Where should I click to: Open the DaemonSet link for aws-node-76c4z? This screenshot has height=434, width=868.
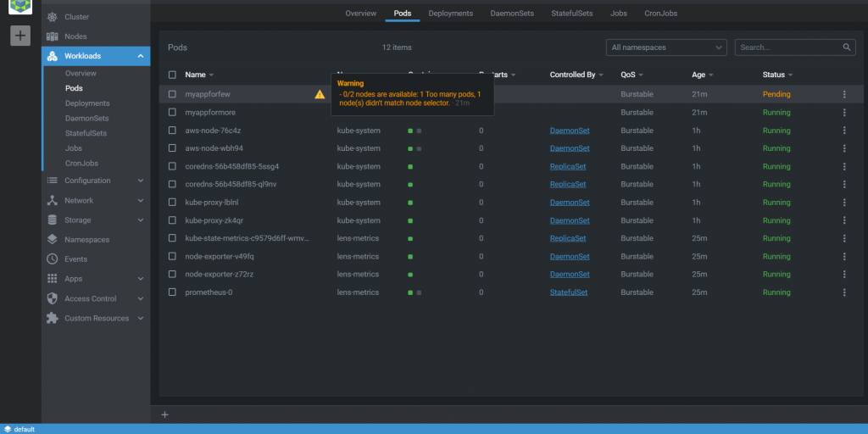(570, 131)
